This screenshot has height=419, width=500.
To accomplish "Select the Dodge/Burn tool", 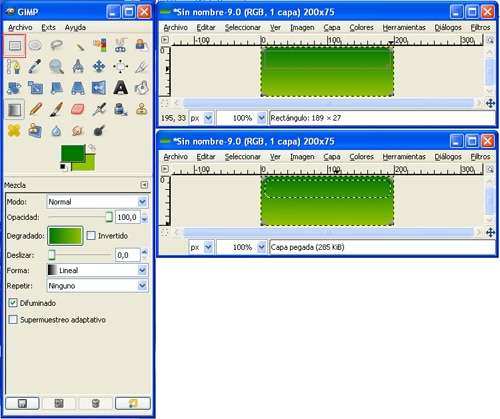I will coord(99,131).
